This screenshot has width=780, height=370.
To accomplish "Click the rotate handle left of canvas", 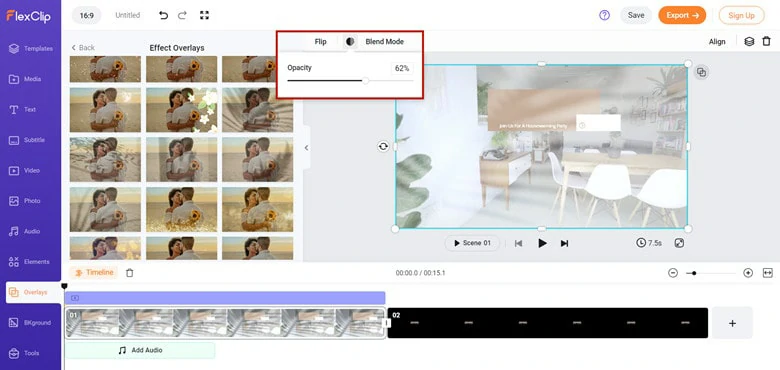I will click(x=383, y=146).
